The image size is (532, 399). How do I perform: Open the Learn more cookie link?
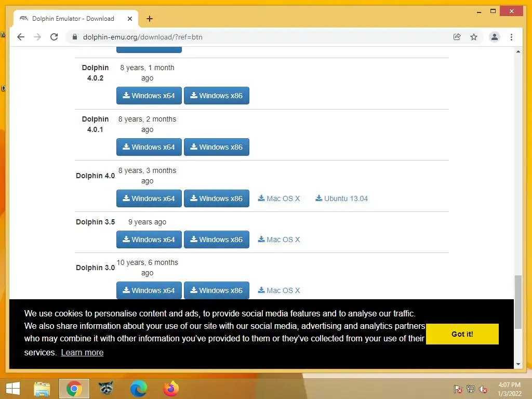[82, 353]
